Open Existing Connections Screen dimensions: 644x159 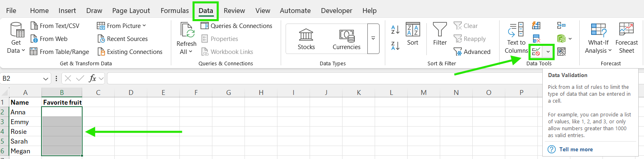tap(130, 52)
